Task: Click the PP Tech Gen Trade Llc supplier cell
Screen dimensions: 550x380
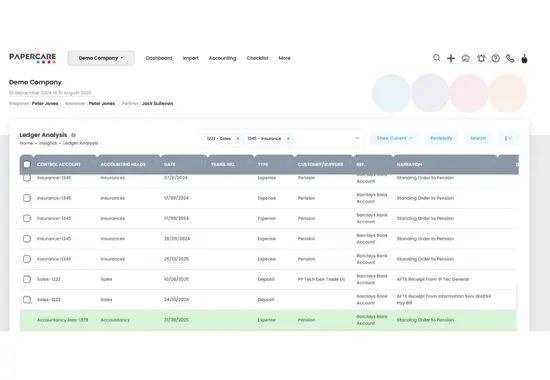Action: pos(322,279)
